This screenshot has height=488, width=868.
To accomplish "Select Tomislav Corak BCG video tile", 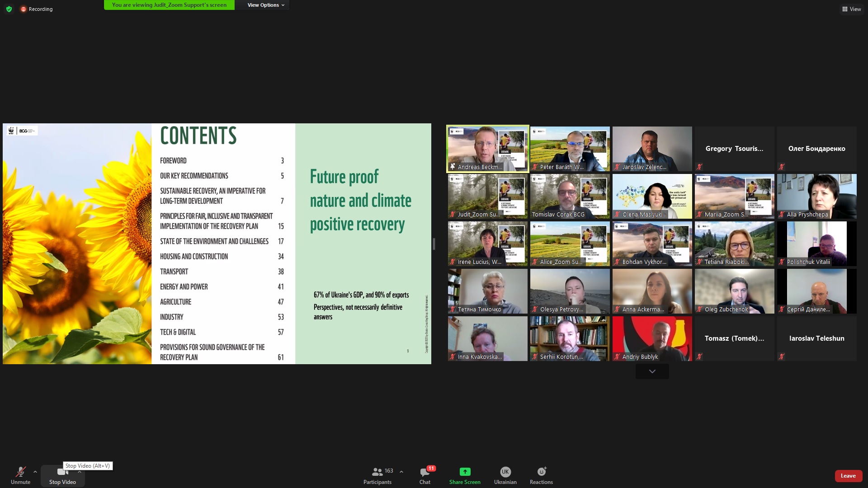I will point(570,196).
